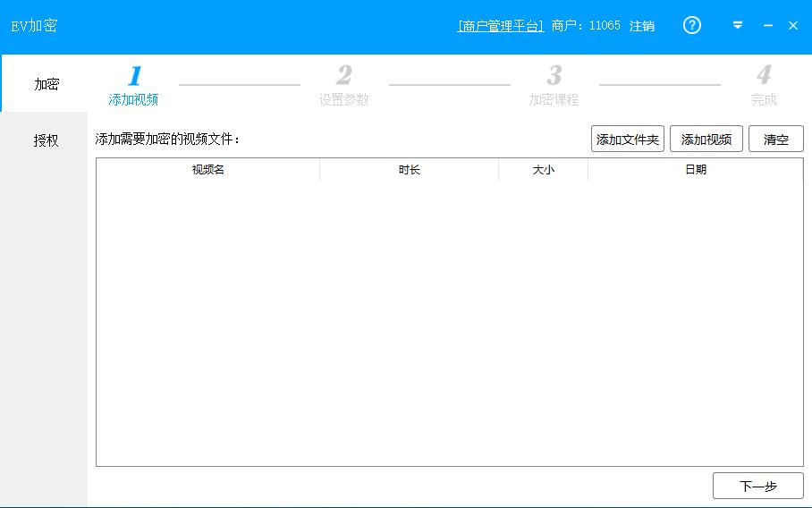
Task: Click the 添加视频 button
Action: 706,140
